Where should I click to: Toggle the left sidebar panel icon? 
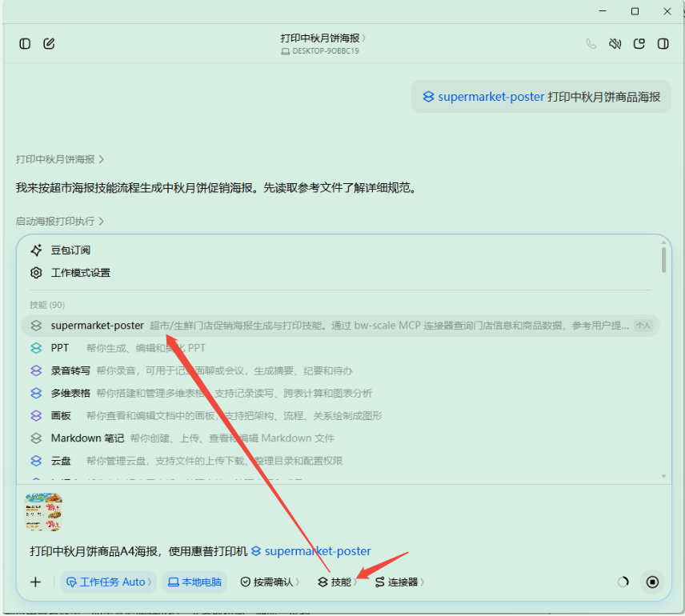click(25, 44)
